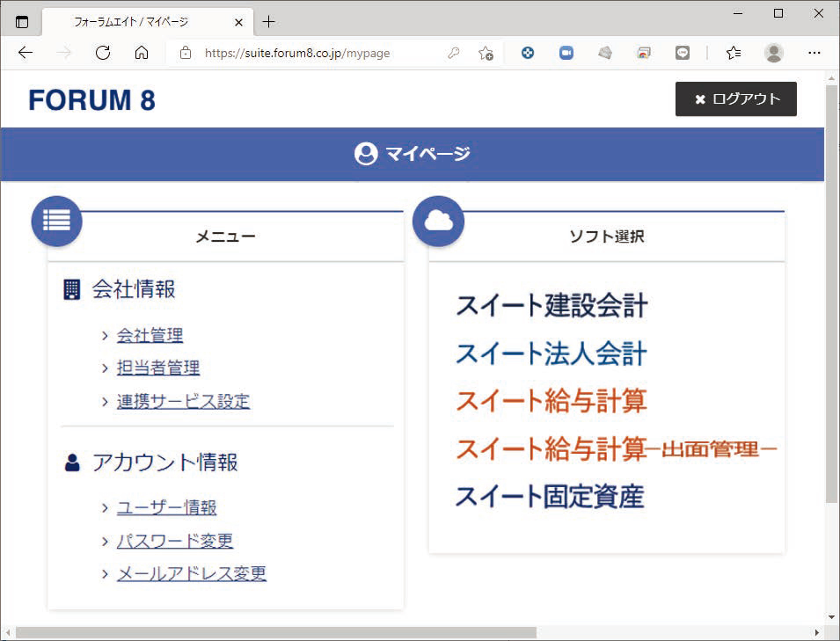Click chevron before 会社管理
The width and height of the screenshot is (840, 641).
[x=105, y=336]
